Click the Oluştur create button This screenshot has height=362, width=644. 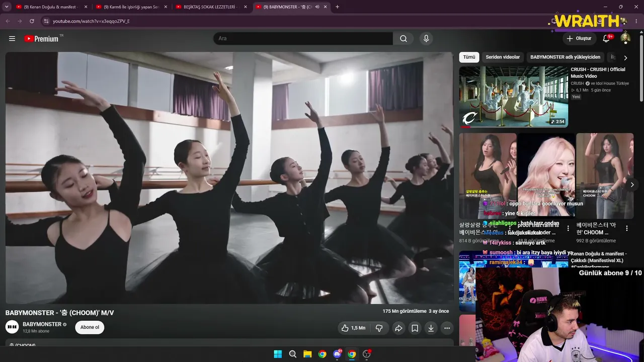click(579, 39)
